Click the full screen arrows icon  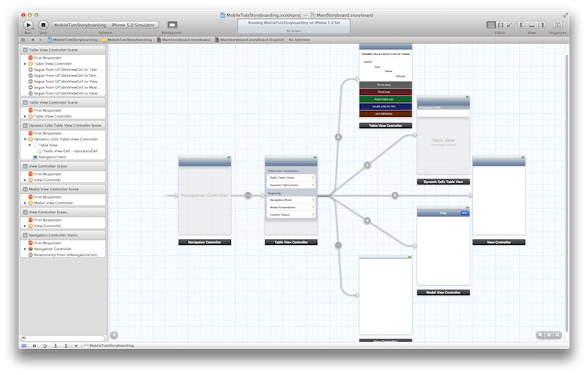pyautogui.click(x=565, y=15)
